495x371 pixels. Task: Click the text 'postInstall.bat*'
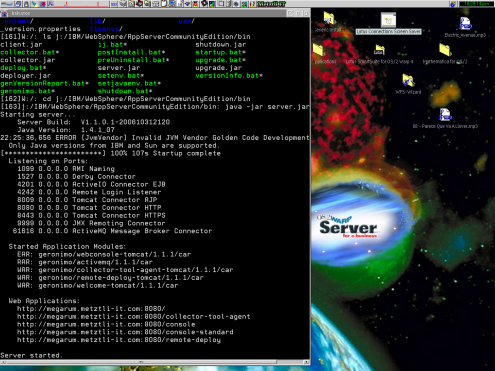tap(131, 52)
